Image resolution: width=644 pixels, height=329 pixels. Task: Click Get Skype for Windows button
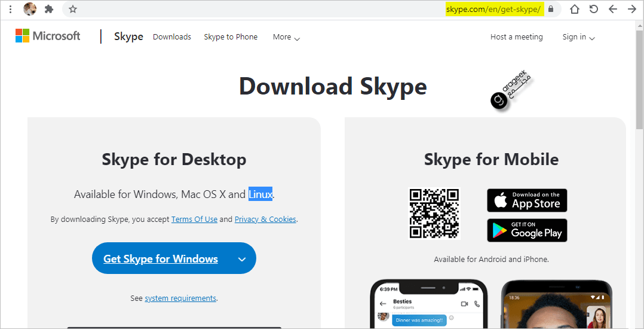click(161, 258)
